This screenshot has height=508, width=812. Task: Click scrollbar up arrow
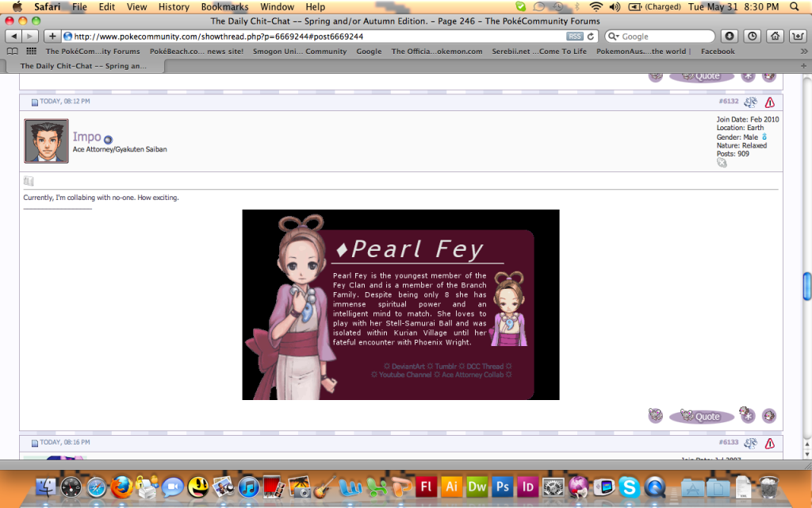point(806,444)
